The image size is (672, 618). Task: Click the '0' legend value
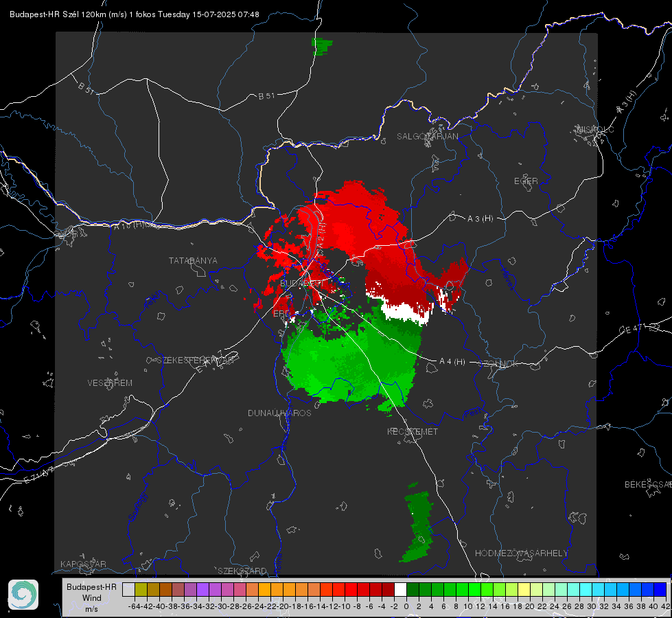(x=406, y=606)
